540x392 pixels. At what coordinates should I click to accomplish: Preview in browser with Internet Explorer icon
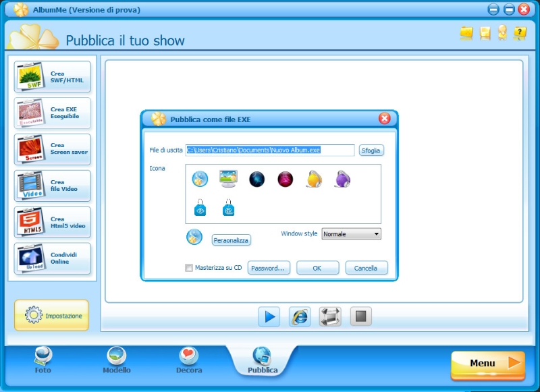tap(300, 316)
